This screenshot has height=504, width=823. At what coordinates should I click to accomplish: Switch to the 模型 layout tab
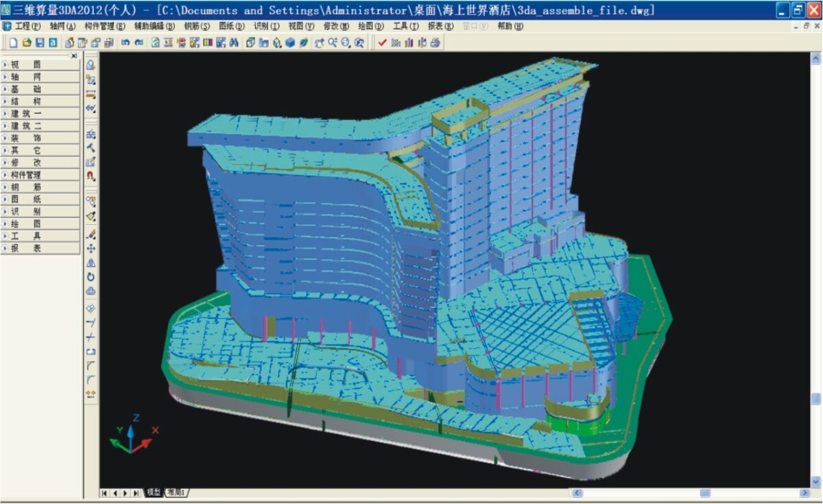click(154, 492)
